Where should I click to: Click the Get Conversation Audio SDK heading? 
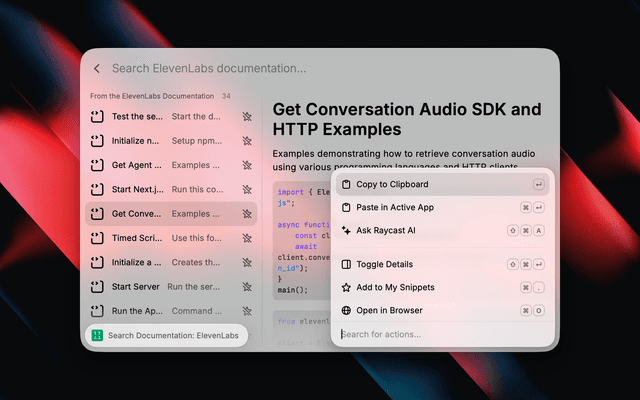407,119
